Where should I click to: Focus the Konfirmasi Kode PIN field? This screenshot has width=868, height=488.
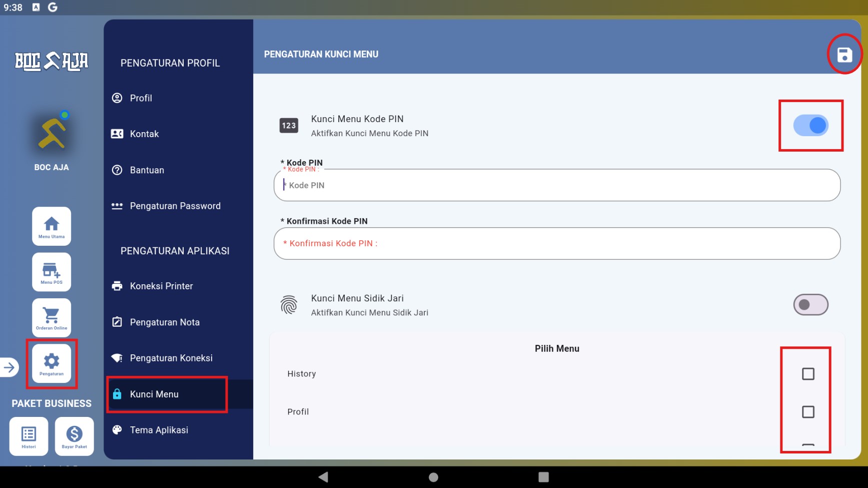[557, 244]
